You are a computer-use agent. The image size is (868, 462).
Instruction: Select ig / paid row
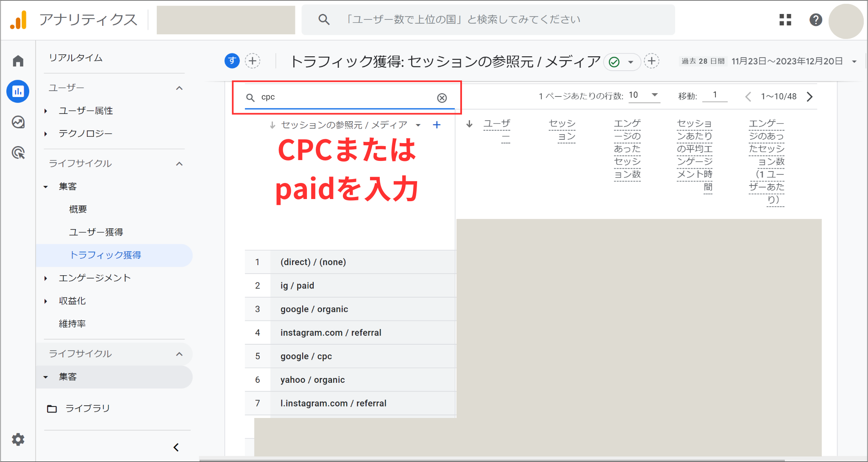point(350,285)
